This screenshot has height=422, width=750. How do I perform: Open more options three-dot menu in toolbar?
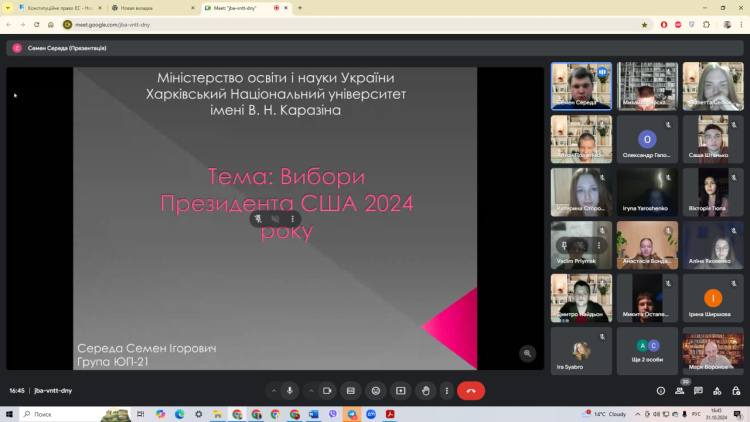click(x=447, y=391)
